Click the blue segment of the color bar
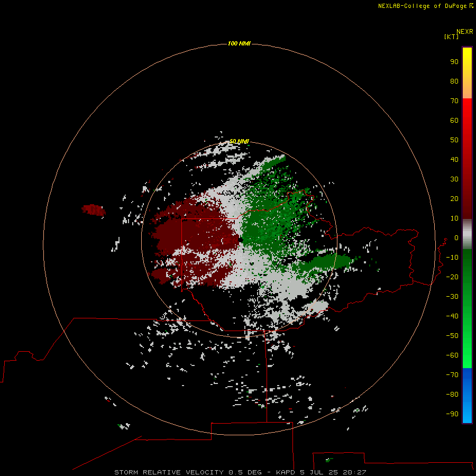476x476 pixels. (467, 395)
